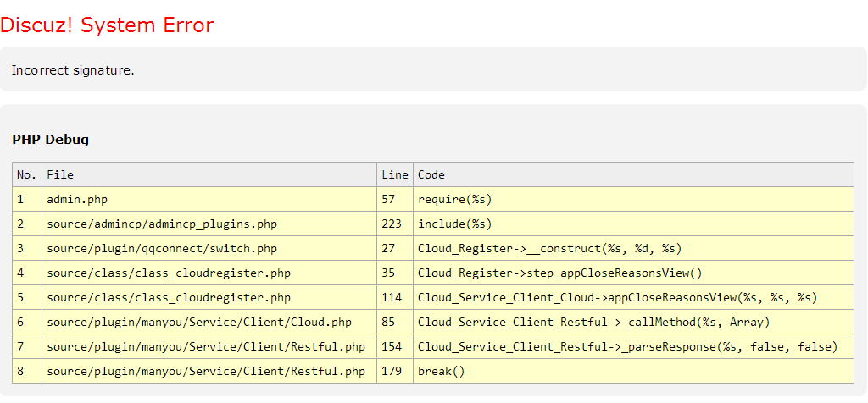Click the "Discuz! System Error" heading
Screen dimensions: 868x403
coord(107,25)
